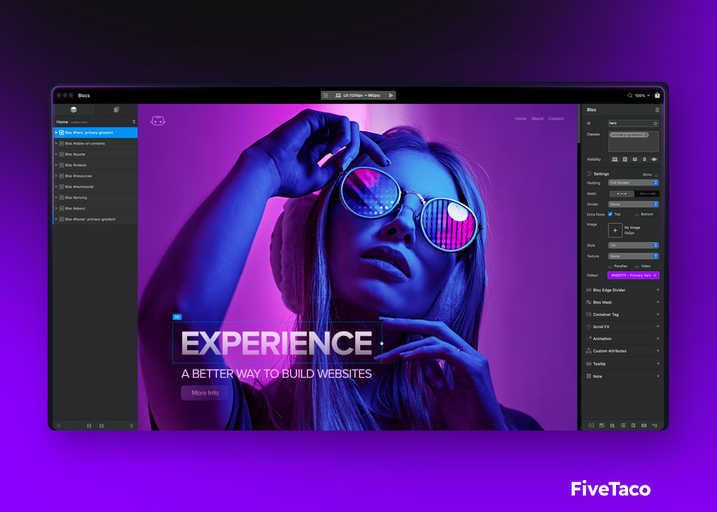Screen dimensions: 717x512
Task: Expand the Bloc Mask section
Action: point(622,302)
